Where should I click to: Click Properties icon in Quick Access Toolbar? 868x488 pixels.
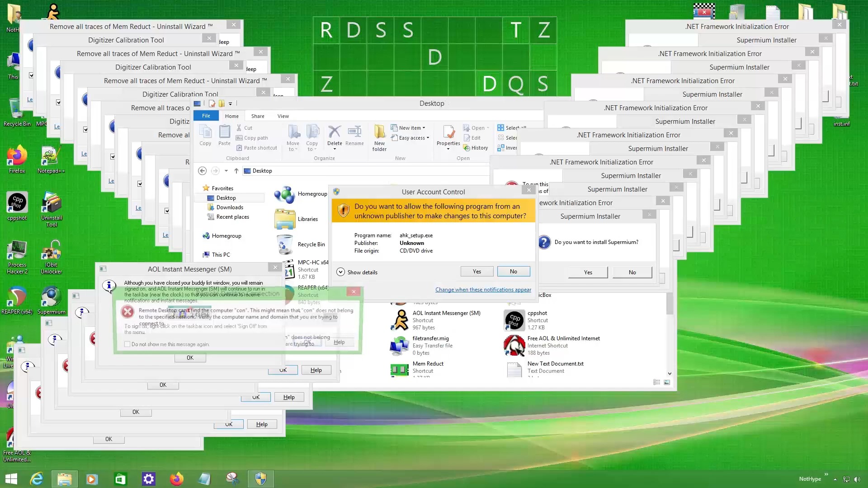coord(212,103)
